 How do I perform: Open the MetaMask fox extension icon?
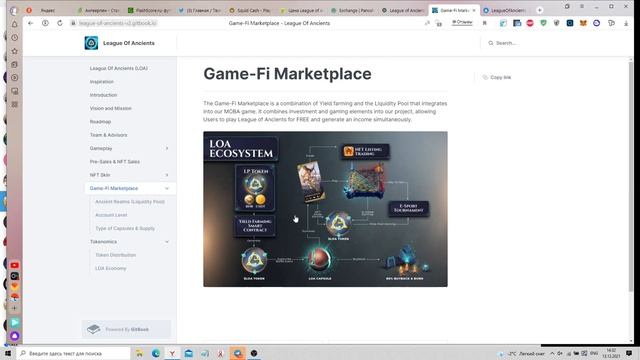pyautogui.click(x=583, y=23)
